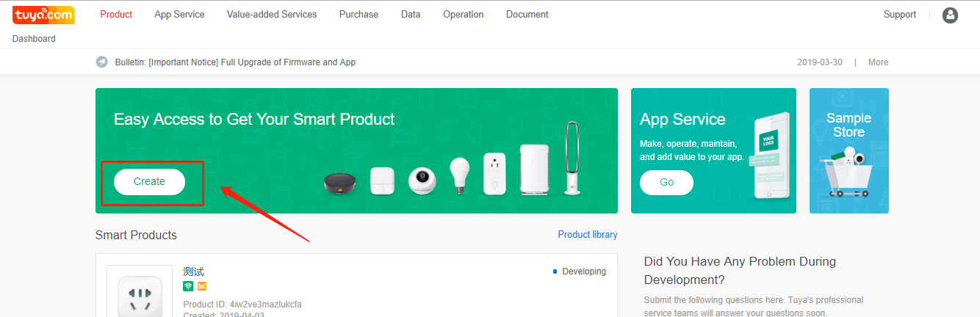Open the Support link
The width and height of the screenshot is (980, 317).
coord(899,15)
